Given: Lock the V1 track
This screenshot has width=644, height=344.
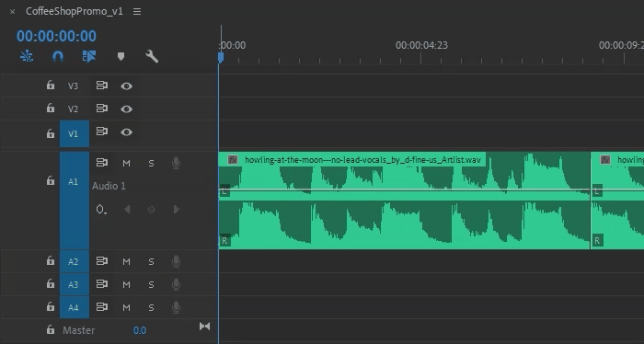Looking at the screenshot, I should [x=50, y=133].
